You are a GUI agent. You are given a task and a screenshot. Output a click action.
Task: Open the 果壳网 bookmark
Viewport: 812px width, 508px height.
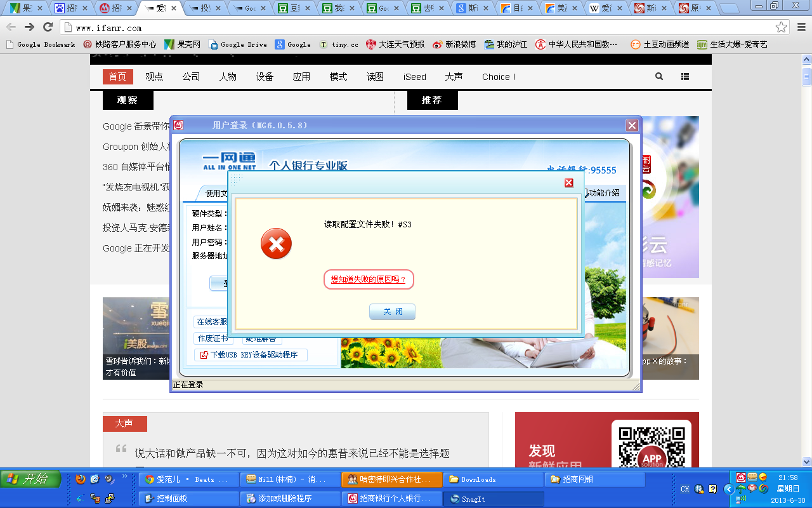click(x=183, y=44)
